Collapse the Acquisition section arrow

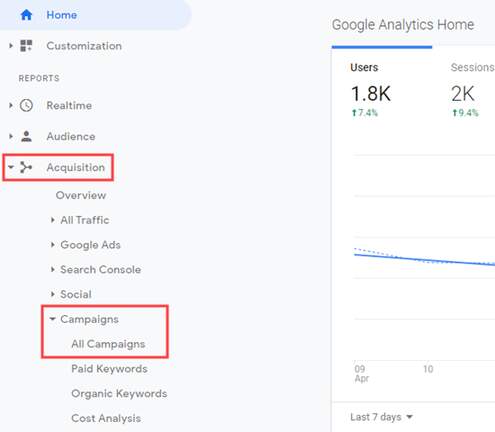pos(11,167)
